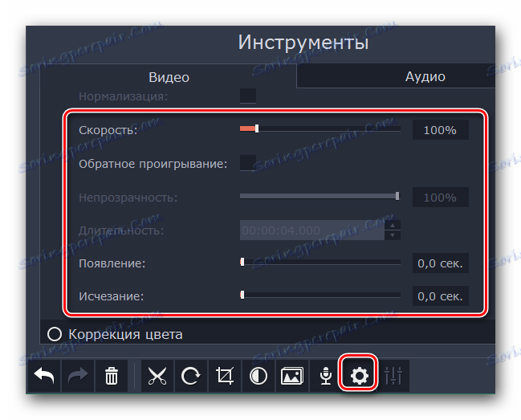This screenshot has height=420, width=521.
Task: Click the Undo arrow icon
Action: tap(44, 376)
